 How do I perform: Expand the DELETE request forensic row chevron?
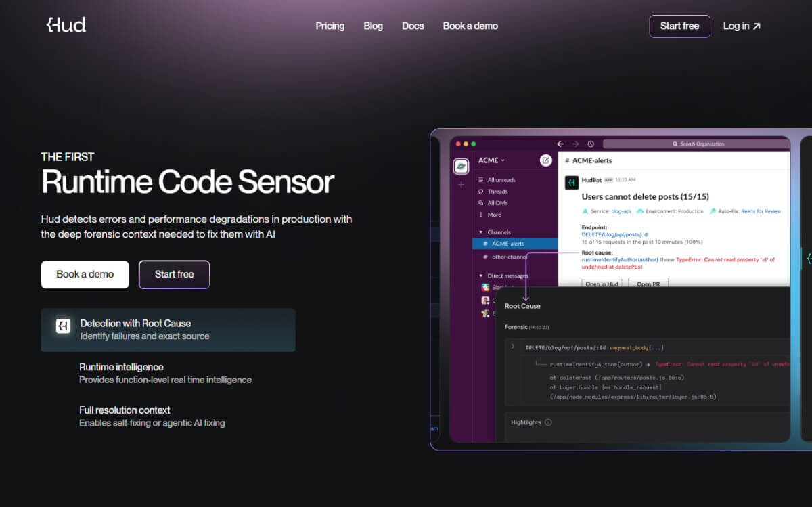click(513, 347)
